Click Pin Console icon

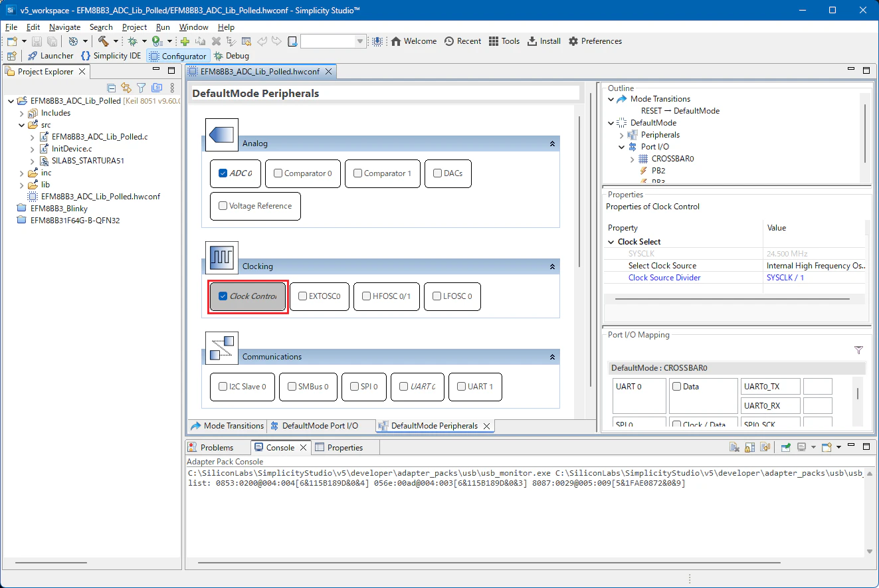point(785,447)
